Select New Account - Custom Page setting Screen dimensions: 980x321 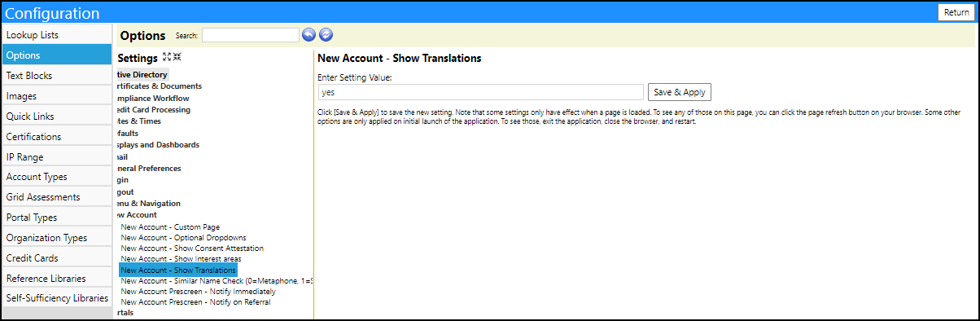coord(170,227)
